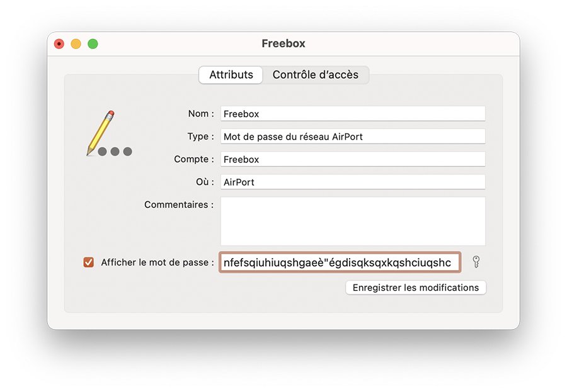Screen dimensions: 567x392
Task: Click Enregistrer les modifications
Action: 416,288
